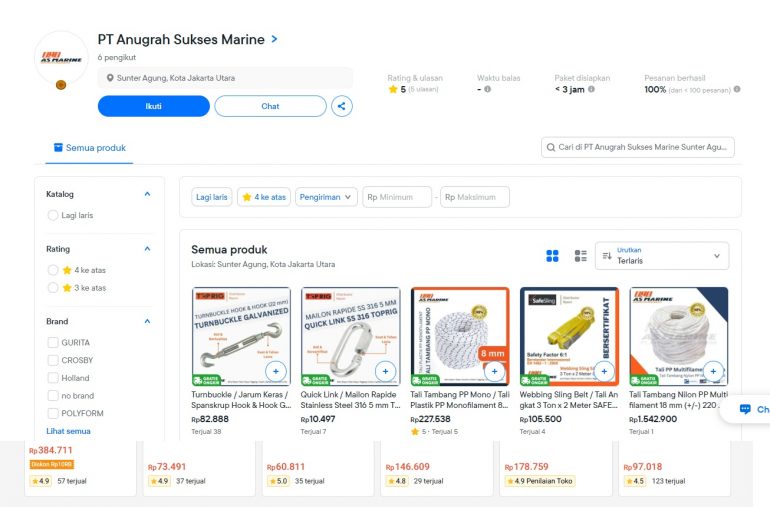The height and width of the screenshot is (507, 770).
Task: Open the Semua produk tab
Action: click(90, 148)
